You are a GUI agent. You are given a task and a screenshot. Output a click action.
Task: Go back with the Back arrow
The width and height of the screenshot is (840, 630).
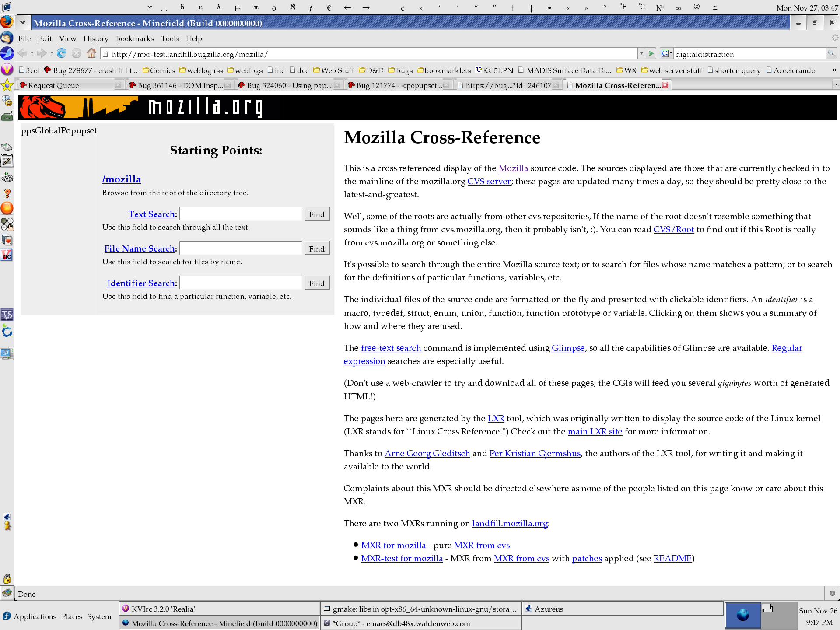(22, 53)
